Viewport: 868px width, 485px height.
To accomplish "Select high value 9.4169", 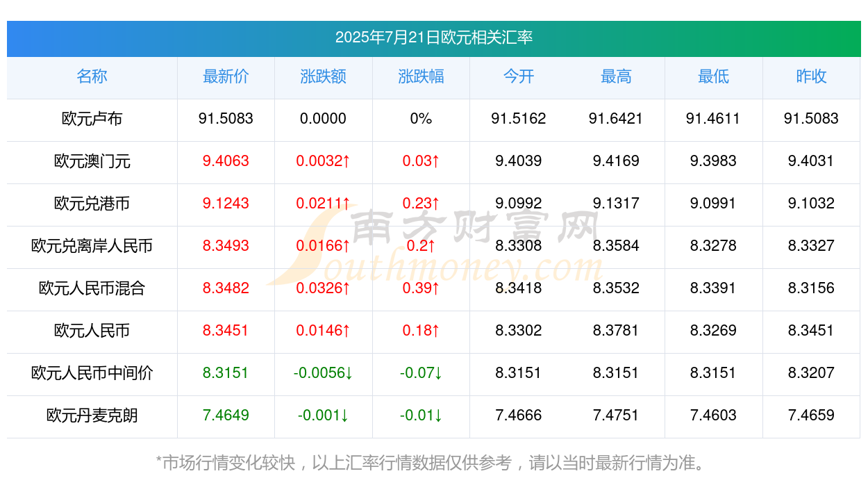I will [x=616, y=161].
